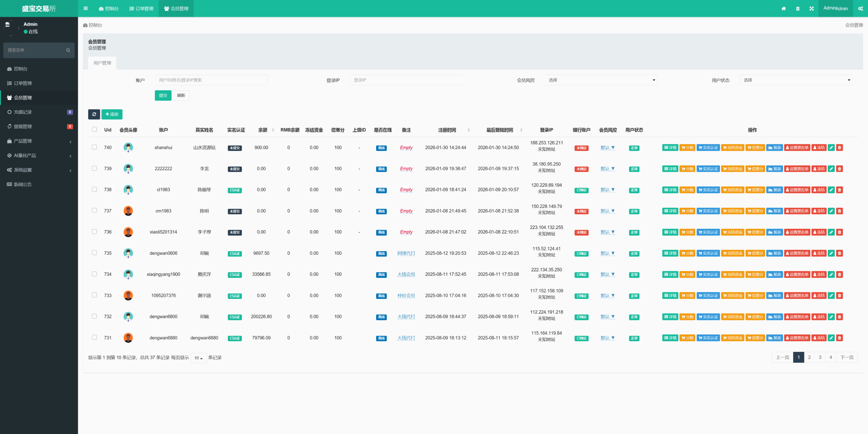Click red delete icon for user 2222222

[840, 169]
